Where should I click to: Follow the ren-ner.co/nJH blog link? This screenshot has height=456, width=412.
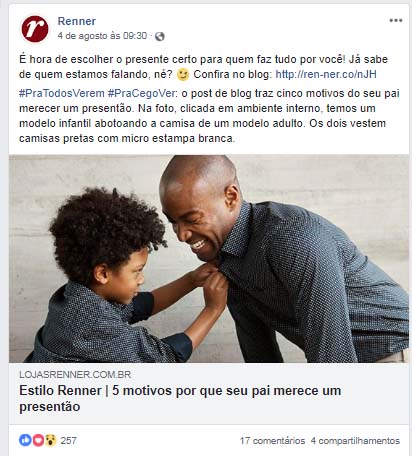pos(326,74)
